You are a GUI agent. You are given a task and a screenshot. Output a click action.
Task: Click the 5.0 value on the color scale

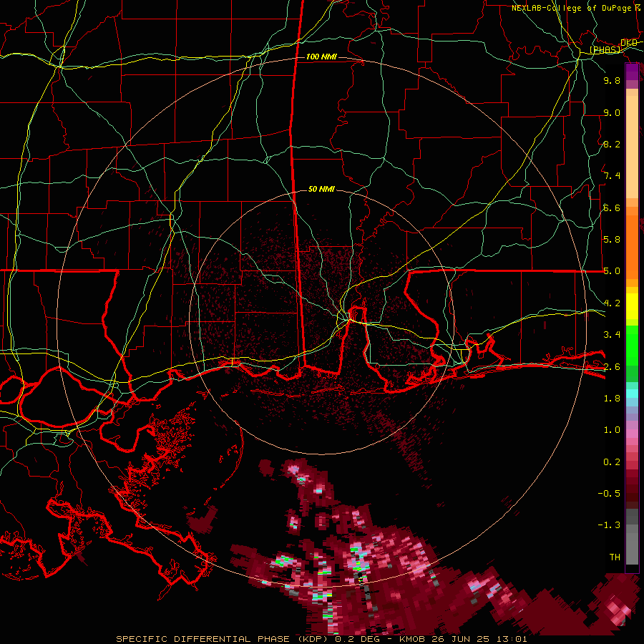click(612, 271)
